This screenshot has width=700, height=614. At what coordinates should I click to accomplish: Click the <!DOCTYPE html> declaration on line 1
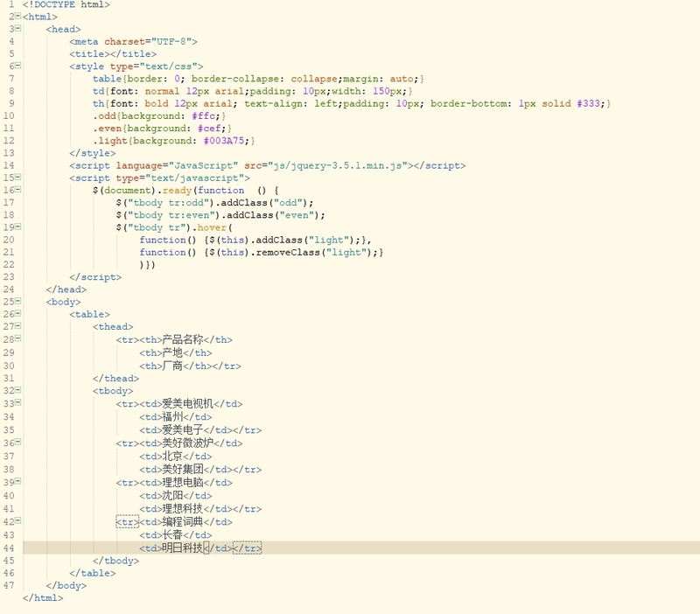coord(66,4)
